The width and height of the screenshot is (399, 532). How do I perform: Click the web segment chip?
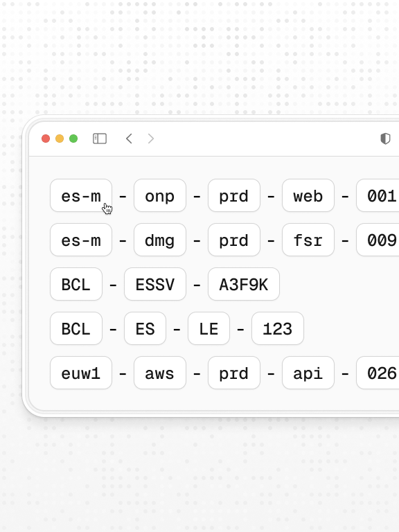click(308, 195)
